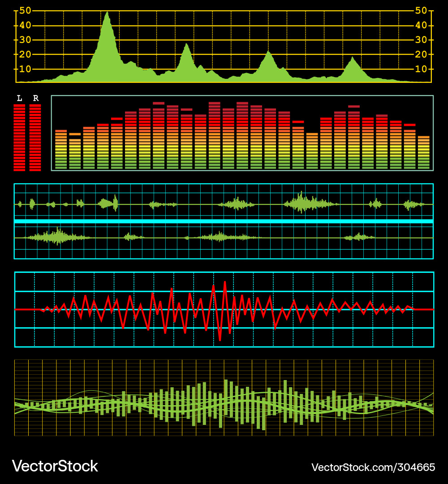This screenshot has width=448, height=484.
Task: Click the last equalizer bar on the right
Action: [x=423, y=152]
